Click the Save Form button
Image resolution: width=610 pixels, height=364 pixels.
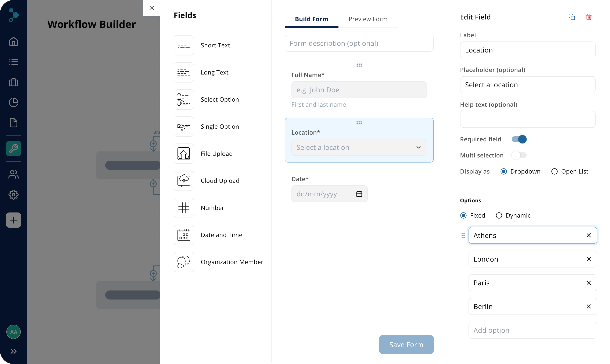pyautogui.click(x=406, y=344)
